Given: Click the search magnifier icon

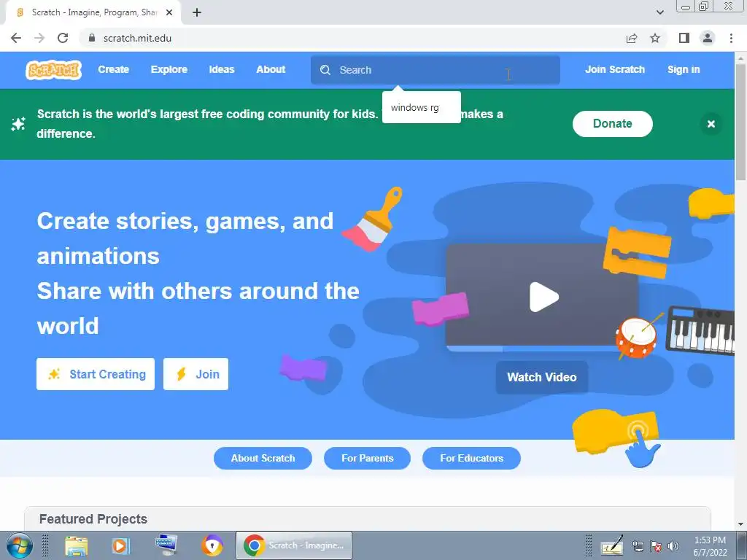Looking at the screenshot, I should point(325,70).
